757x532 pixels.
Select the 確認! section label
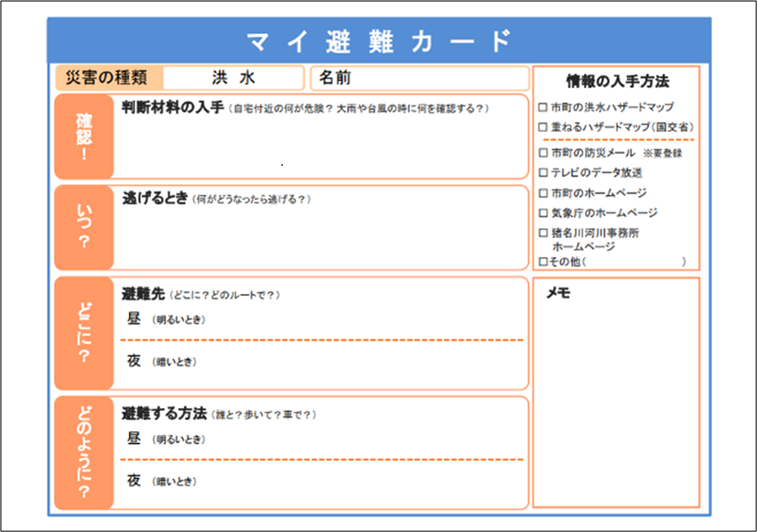(x=84, y=136)
